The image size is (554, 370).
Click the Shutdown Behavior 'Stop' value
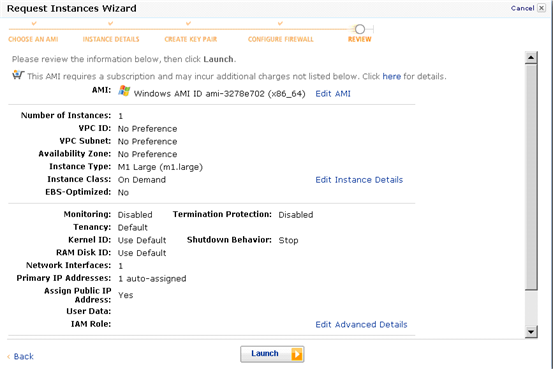(x=288, y=240)
